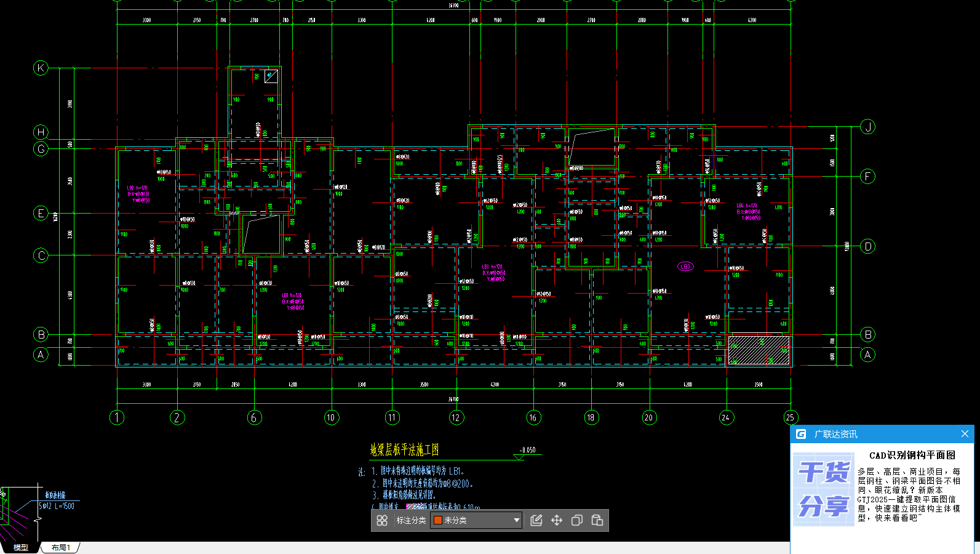980x554 pixels.
Task: Select grid axis bubble 24
Action: 726,417
